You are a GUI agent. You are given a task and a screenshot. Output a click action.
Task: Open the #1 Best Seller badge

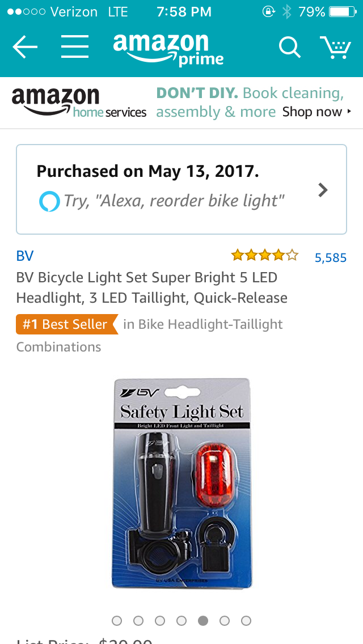click(67, 324)
